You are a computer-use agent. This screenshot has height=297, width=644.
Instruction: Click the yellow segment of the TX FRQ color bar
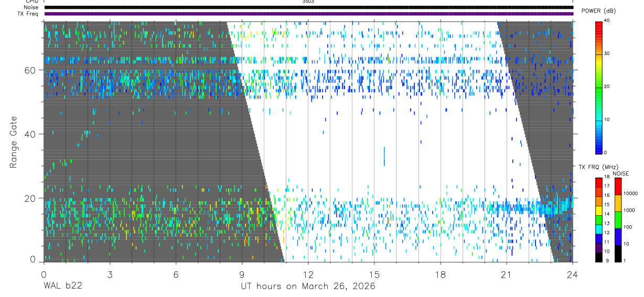(599, 210)
